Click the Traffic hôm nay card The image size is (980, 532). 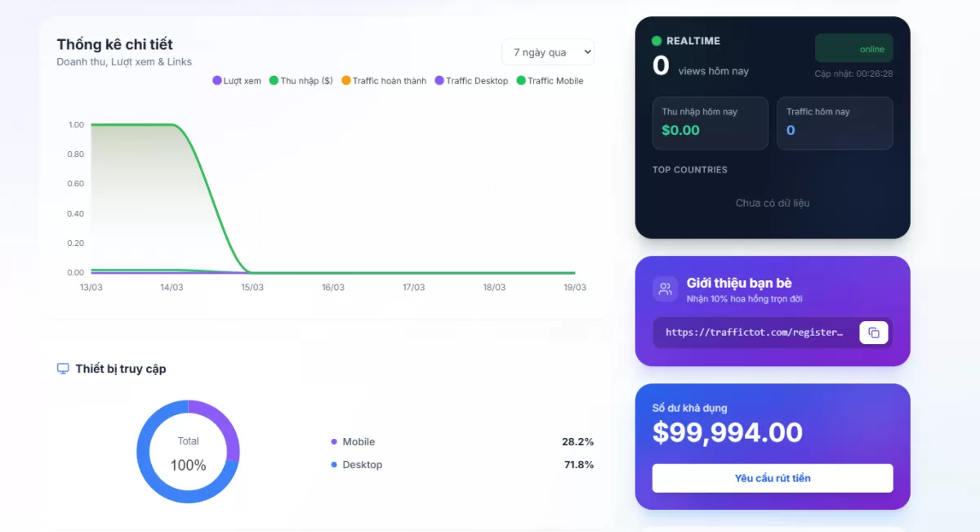835,123
